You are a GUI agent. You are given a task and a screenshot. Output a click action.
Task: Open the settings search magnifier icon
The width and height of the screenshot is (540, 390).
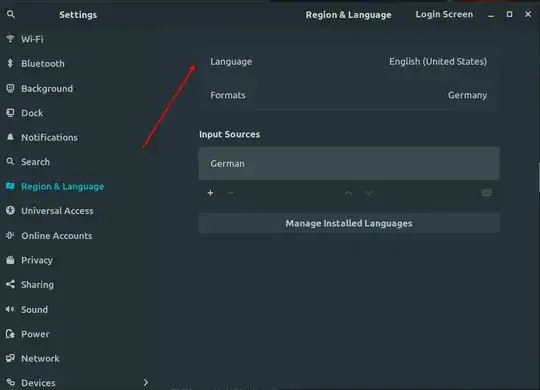click(x=11, y=14)
